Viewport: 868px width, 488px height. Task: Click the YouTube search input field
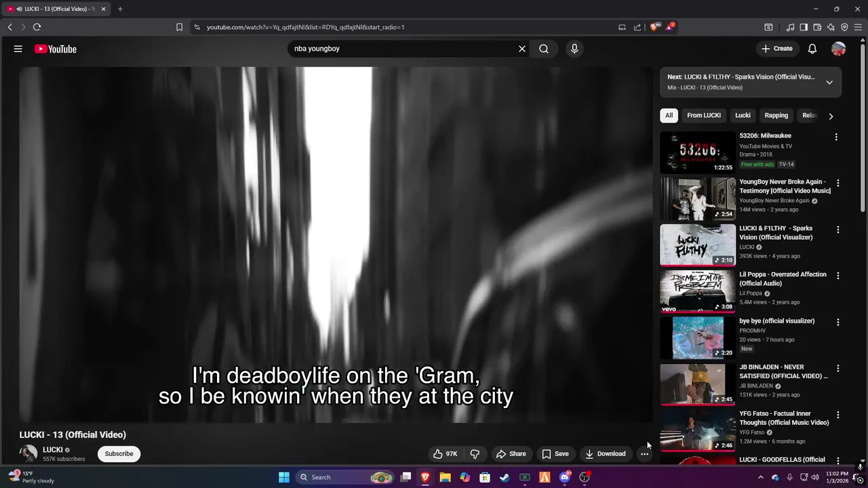403,49
